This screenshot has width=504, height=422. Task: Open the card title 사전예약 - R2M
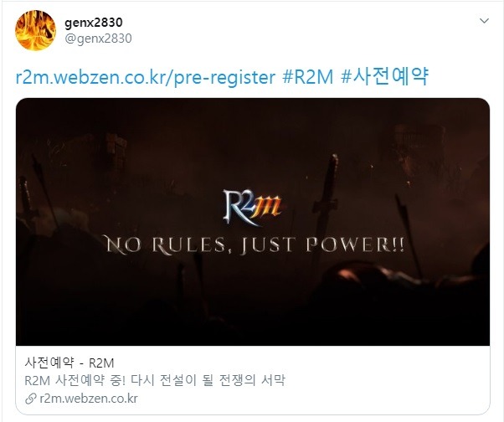[x=69, y=363]
